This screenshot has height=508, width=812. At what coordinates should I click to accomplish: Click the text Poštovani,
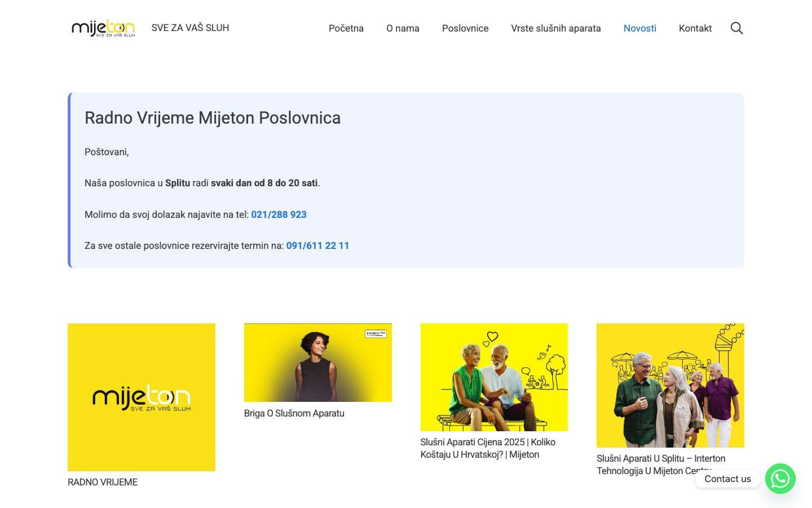click(107, 152)
